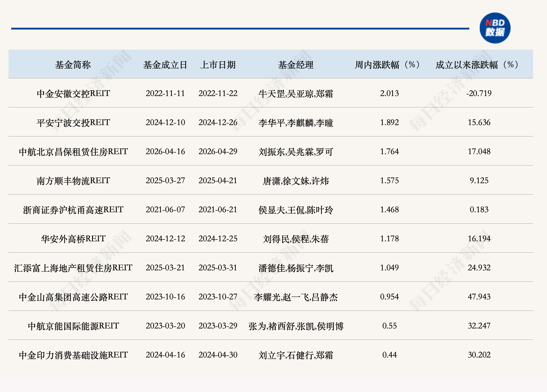Select listing date 2024-12-26
Viewport: 547px width, 392px height.
218,122
